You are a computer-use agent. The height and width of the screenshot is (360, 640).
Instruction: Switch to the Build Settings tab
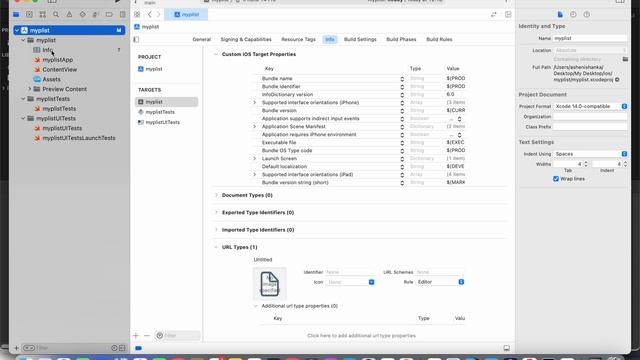tap(360, 40)
